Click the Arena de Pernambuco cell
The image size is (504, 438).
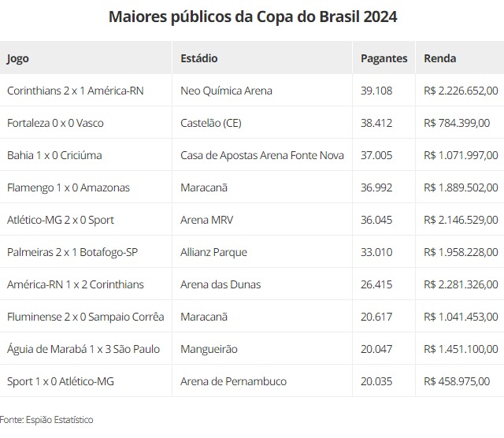(x=233, y=381)
